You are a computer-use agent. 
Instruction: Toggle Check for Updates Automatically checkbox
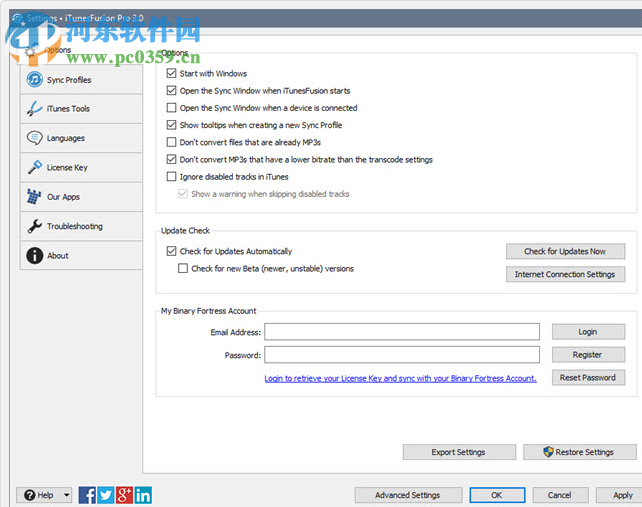click(172, 251)
